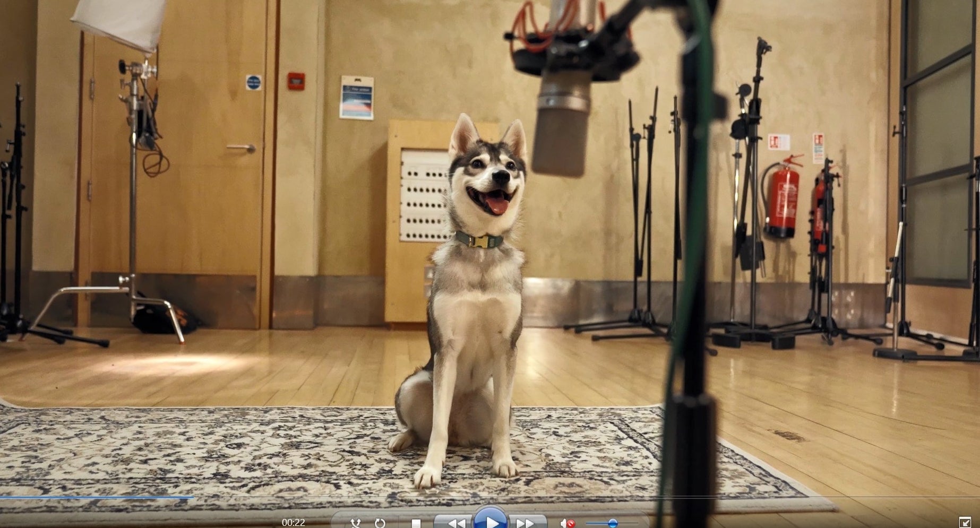Viewport: 980px width, 528px height.
Task: Click the Previous (rewind) button
Action: [x=455, y=523]
